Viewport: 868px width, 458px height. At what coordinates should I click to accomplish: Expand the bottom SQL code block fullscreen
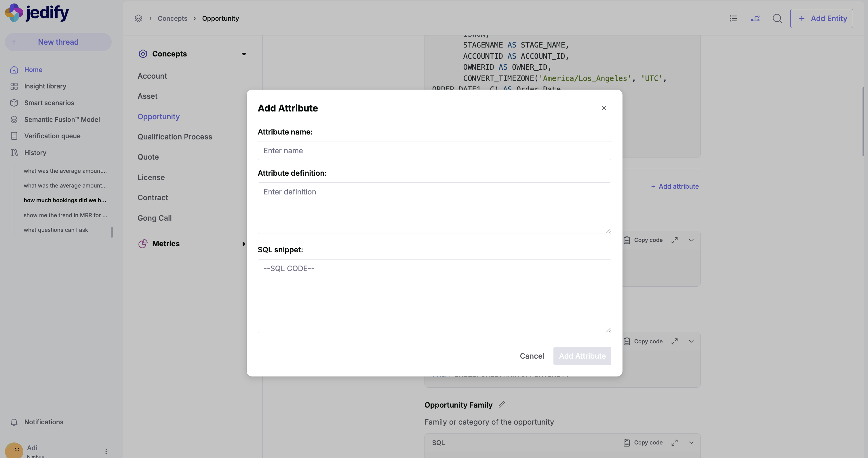(x=674, y=442)
